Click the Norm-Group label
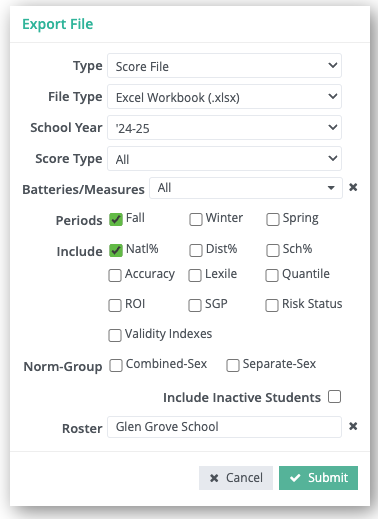This screenshot has width=378, height=519. (x=63, y=366)
